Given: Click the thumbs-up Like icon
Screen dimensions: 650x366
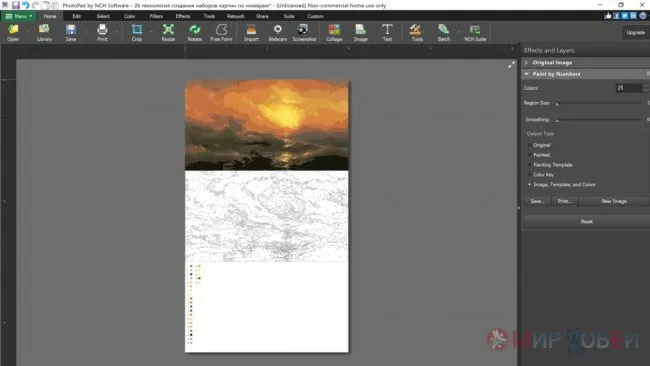Looking at the screenshot, I should (x=608, y=16).
